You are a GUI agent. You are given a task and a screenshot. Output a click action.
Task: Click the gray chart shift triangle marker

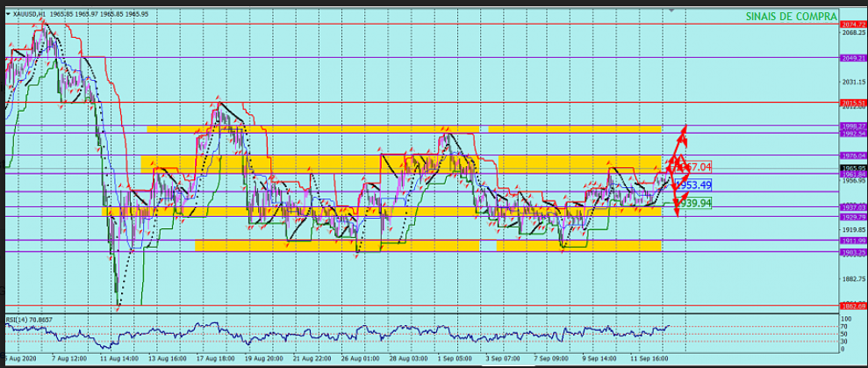click(671, 11)
